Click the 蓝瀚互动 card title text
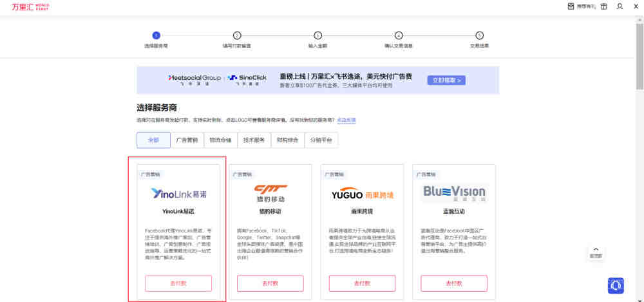This screenshot has width=644, height=302. (454, 212)
